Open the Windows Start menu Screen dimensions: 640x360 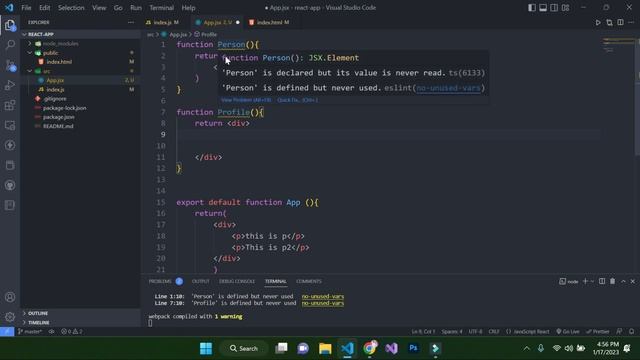click(x=206, y=348)
